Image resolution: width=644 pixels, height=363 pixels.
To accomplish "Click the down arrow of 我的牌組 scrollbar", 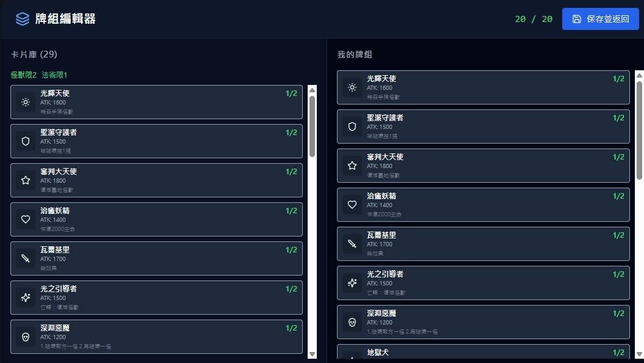I will click(x=639, y=354).
